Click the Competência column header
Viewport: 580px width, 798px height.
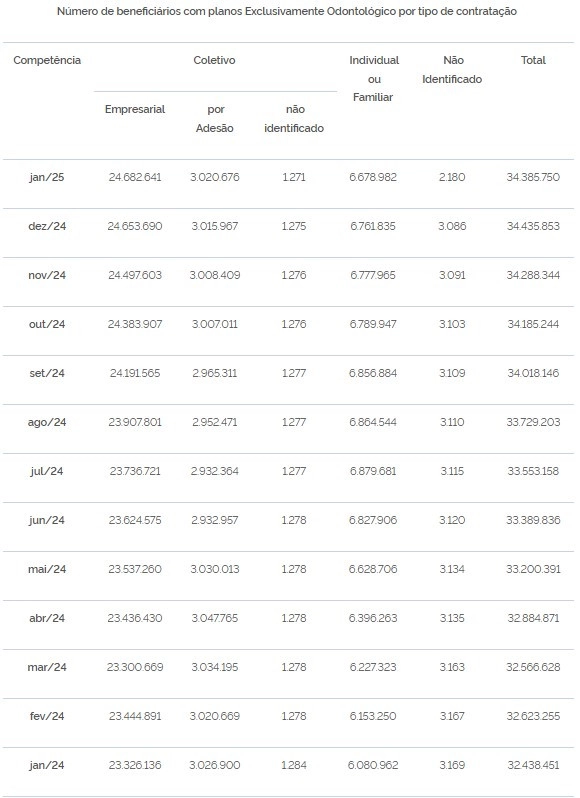click(47, 60)
